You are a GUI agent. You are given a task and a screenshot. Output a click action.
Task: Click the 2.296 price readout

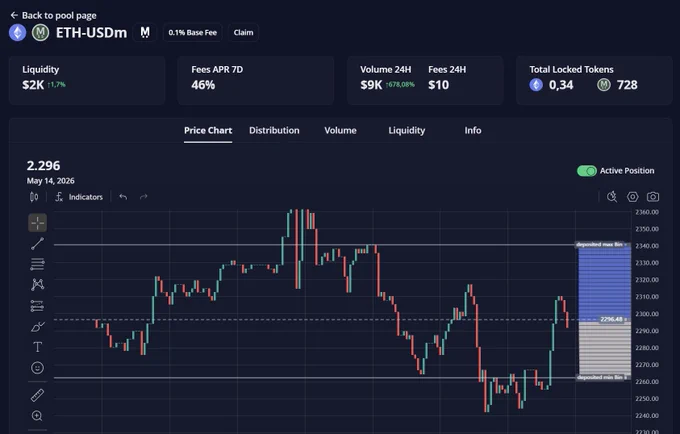43,166
